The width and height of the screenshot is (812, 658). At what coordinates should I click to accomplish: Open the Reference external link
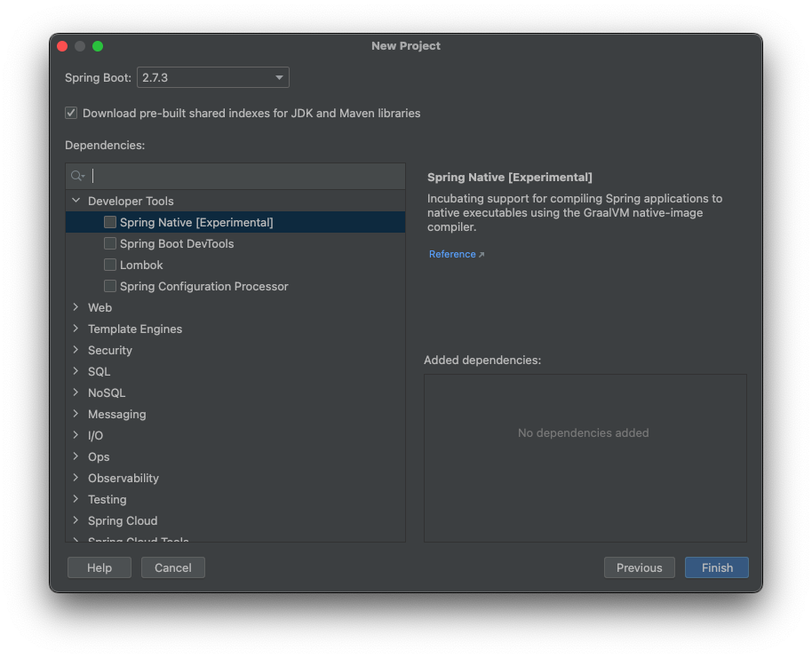point(457,254)
